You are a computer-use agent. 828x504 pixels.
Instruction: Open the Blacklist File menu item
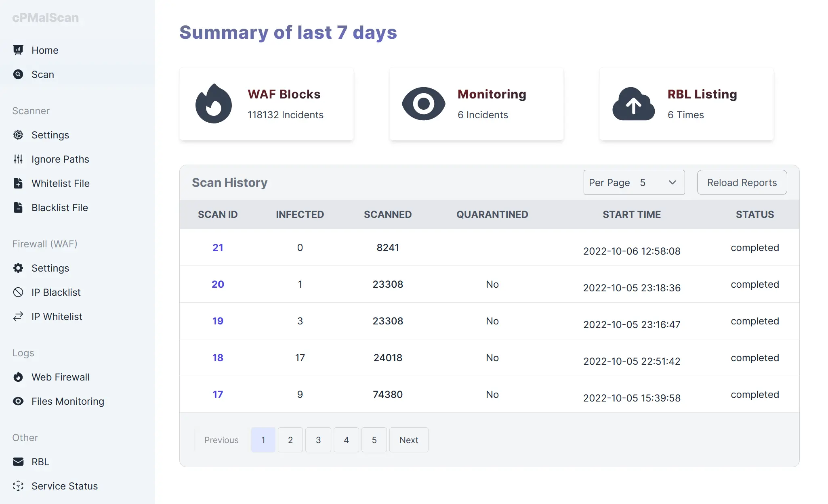(x=59, y=207)
